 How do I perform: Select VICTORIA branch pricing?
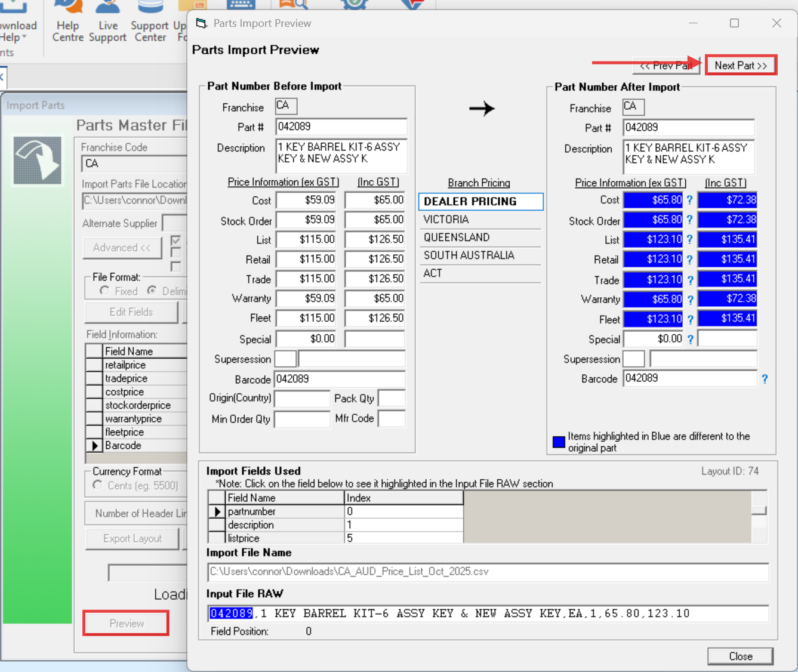(481, 220)
